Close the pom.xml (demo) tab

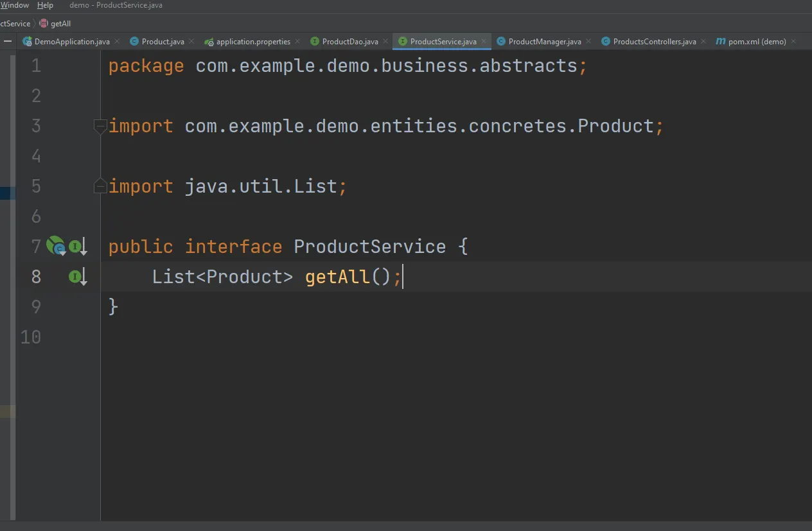point(793,42)
